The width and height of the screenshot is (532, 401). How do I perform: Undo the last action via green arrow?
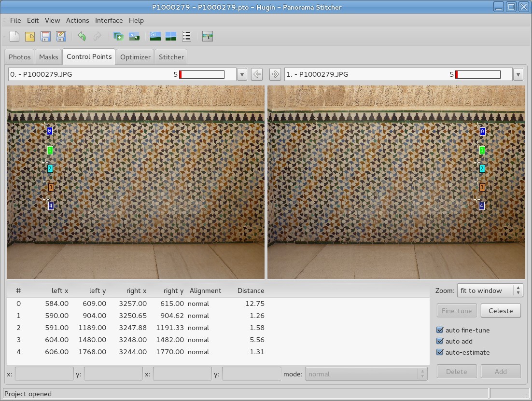coord(82,36)
